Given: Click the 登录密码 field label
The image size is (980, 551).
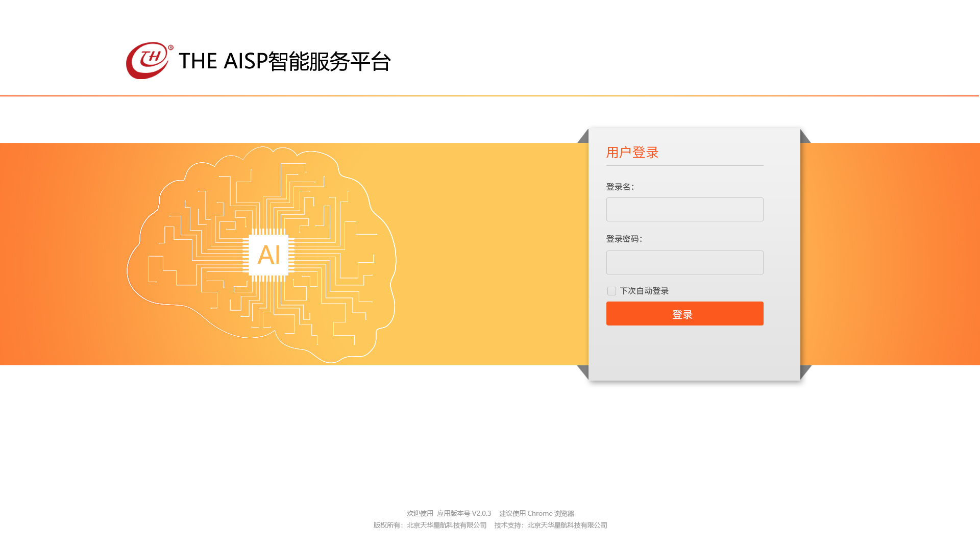Looking at the screenshot, I should coord(624,239).
